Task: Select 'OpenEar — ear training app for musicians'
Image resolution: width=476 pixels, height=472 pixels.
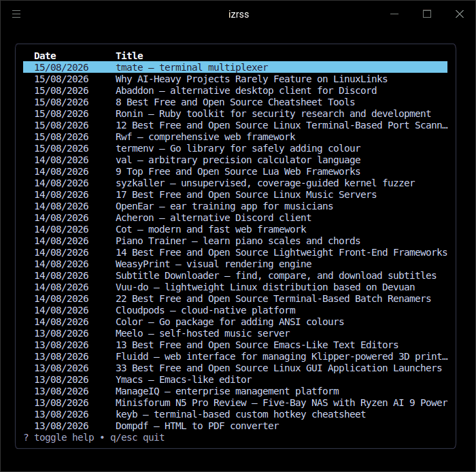Action: tap(235, 206)
